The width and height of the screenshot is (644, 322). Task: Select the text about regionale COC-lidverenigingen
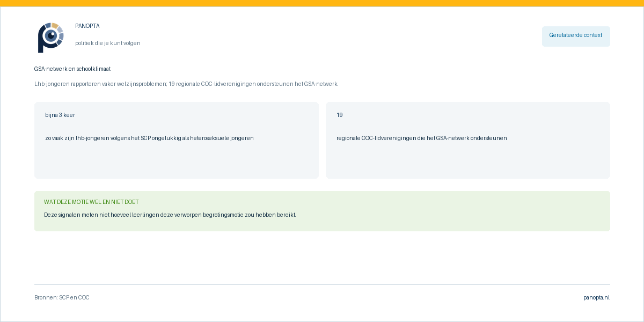pos(422,138)
